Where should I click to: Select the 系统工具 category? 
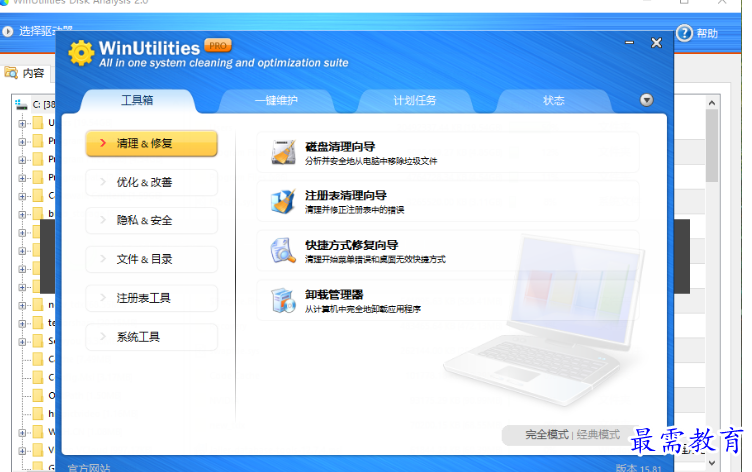click(152, 337)
